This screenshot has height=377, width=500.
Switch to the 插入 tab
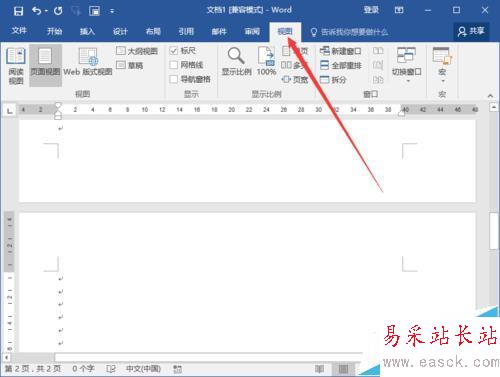coord(87,31)
